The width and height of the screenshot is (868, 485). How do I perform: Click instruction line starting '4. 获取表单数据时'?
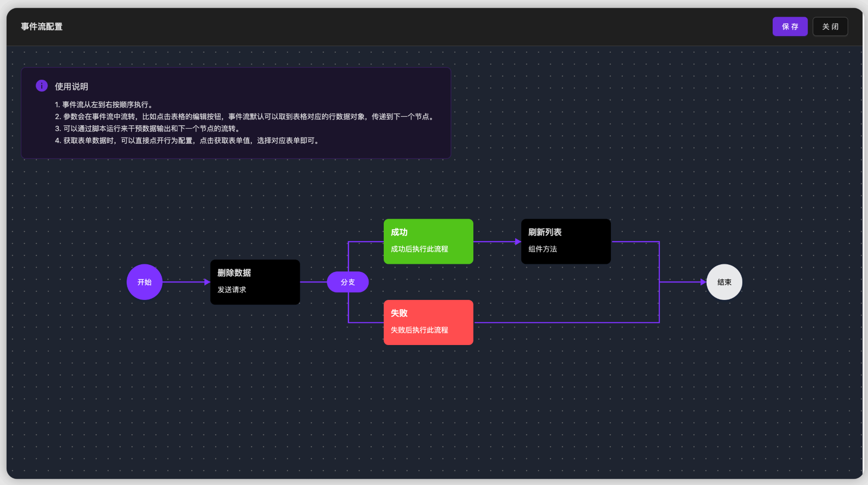[x=188, y=140]
